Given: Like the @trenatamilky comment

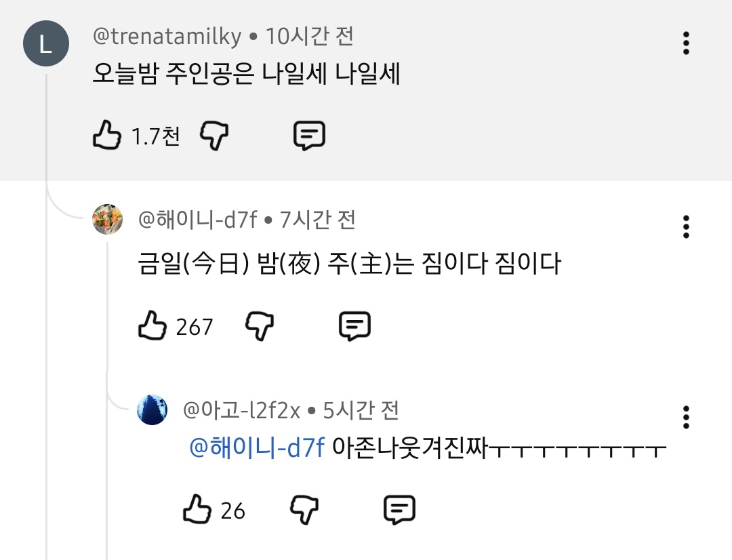Looking at the screenshot, I should (x=108, y=136).
